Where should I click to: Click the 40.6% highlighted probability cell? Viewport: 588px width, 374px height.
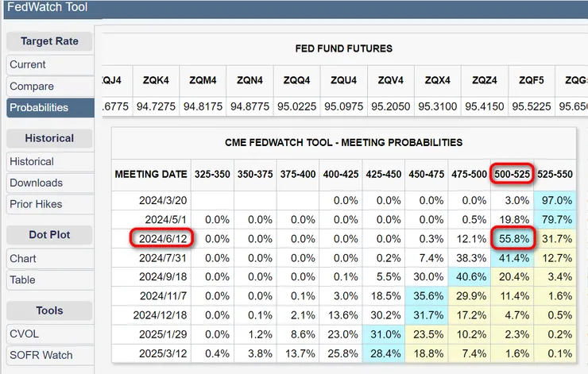pos(468,276)
